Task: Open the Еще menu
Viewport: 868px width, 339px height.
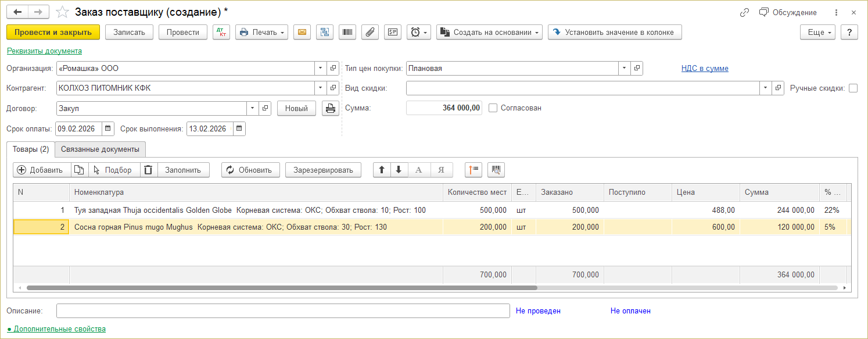Action: click(820, 33)
